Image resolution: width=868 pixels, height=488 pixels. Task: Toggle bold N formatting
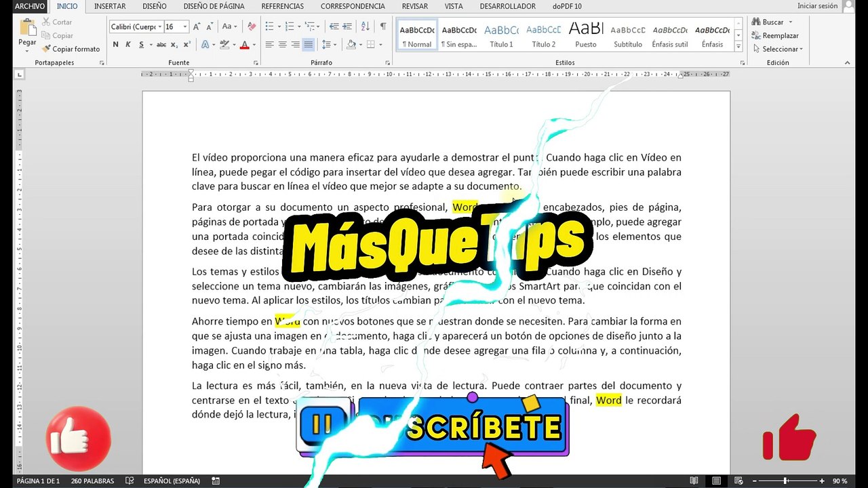(115, 45)
